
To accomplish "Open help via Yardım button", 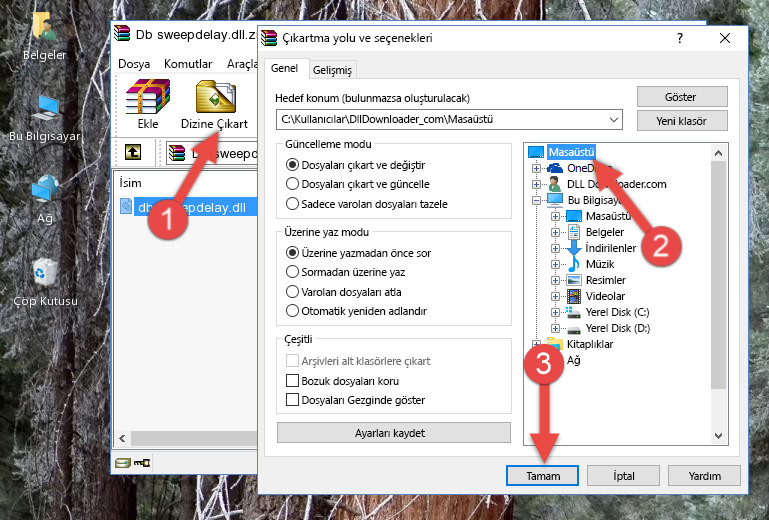I will point(704,476).
